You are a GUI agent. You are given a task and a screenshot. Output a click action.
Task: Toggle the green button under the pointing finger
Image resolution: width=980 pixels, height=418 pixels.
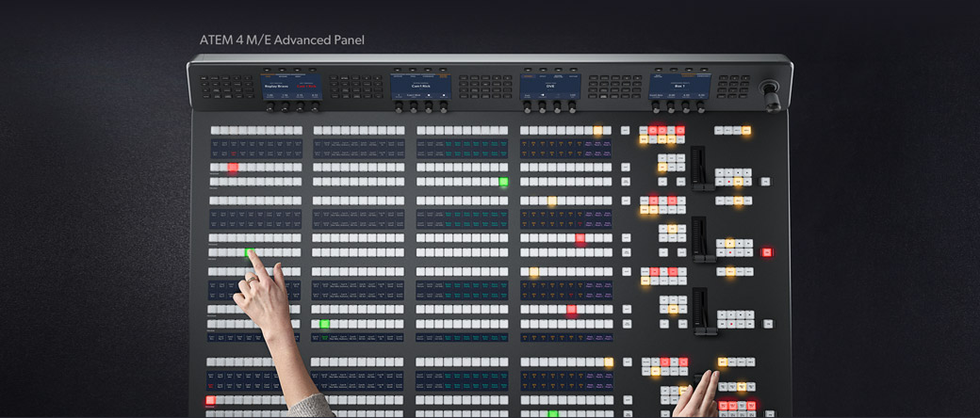pos(250,251)
